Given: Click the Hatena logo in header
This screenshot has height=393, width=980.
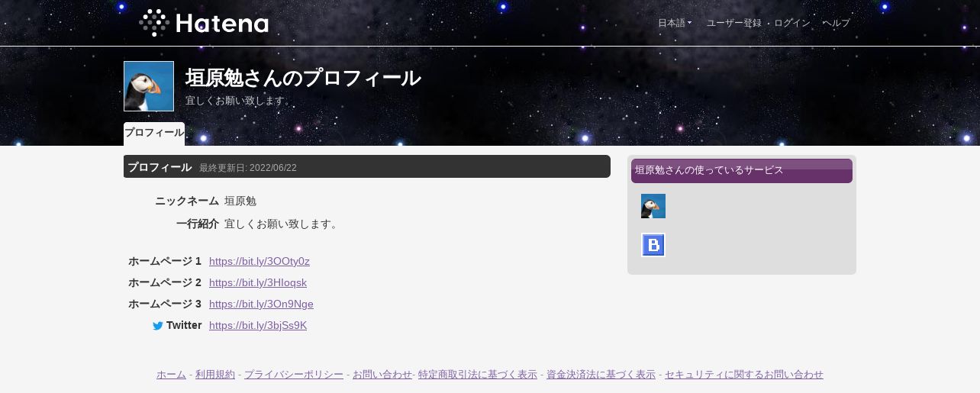Looking at the screenshot, I should tap(204, 23).
